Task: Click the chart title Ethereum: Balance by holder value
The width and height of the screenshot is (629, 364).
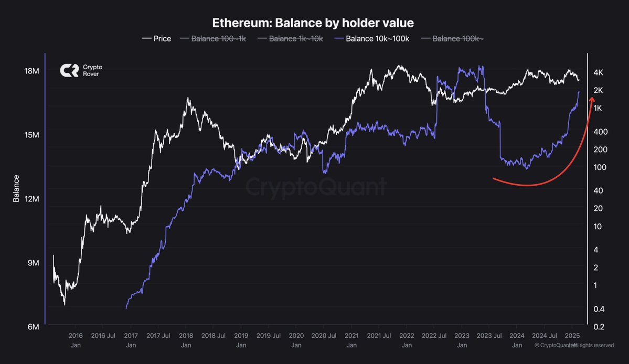Action: pos(313,23)
